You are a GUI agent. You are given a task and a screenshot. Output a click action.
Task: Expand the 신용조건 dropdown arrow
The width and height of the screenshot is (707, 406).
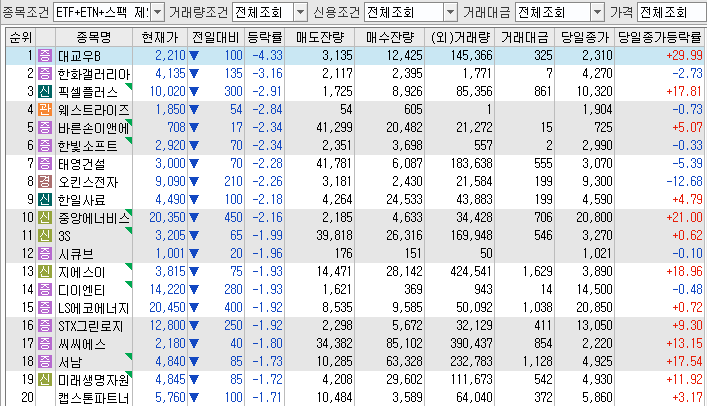[x=450, y=12]
